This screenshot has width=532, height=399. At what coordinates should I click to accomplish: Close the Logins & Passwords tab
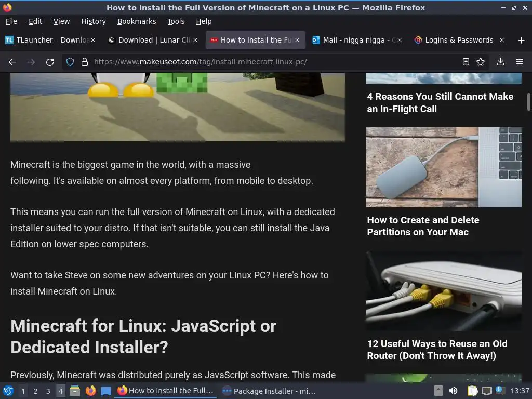click(502, 40)
